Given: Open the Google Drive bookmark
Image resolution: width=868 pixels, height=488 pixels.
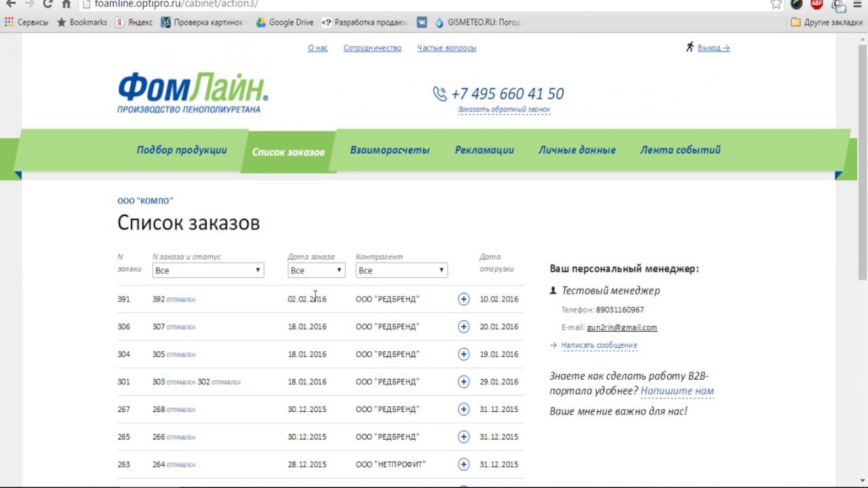Looking at the screenshot, I should tap(285, 22).
